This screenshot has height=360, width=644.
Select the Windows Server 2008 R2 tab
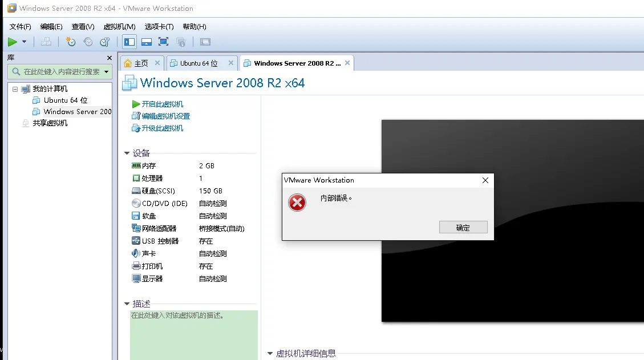[x=297, y=63]
